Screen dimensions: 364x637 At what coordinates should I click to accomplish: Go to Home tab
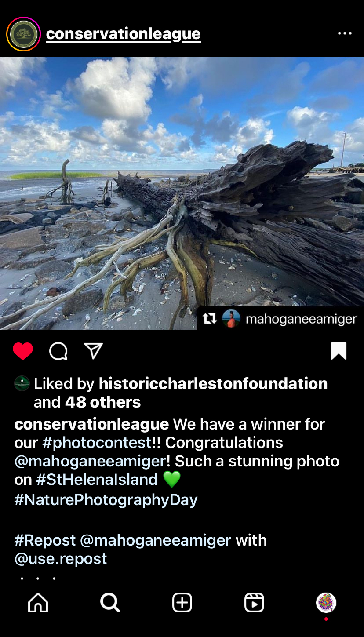[x=38, y=602]
